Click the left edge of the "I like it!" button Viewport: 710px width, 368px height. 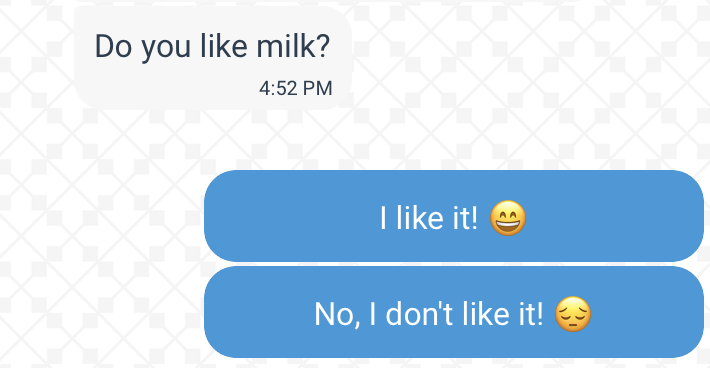coord(215,216)
